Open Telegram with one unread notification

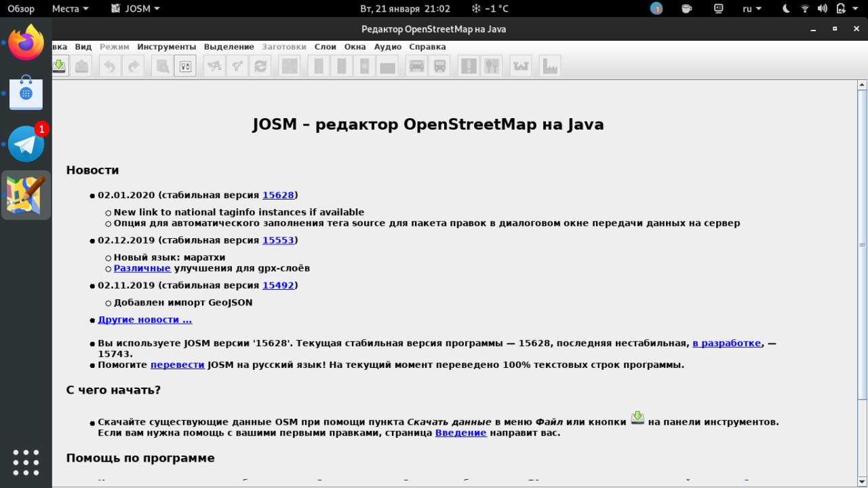click(26, 143)
